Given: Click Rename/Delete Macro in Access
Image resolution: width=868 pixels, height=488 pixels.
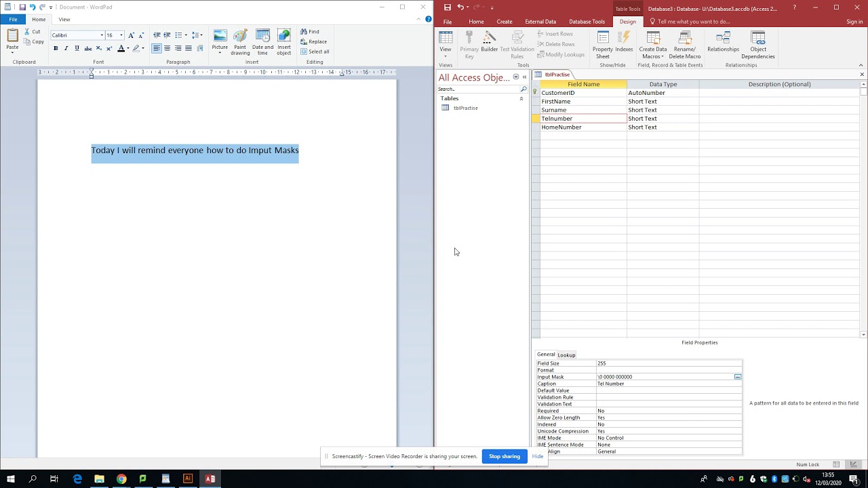Looking at the screenshot, I should tap(684, 45).
